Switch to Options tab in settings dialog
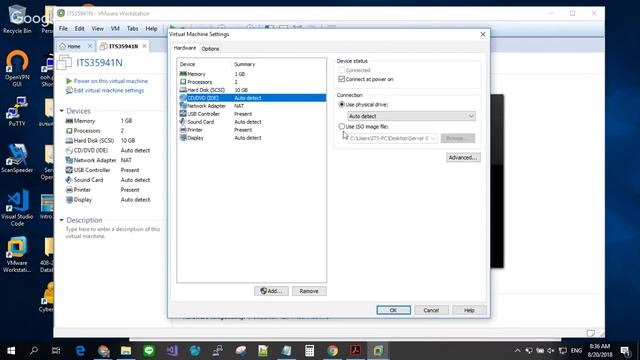Image resolution: width=640 pixels, height=360 pixels. tap(210, 49)
